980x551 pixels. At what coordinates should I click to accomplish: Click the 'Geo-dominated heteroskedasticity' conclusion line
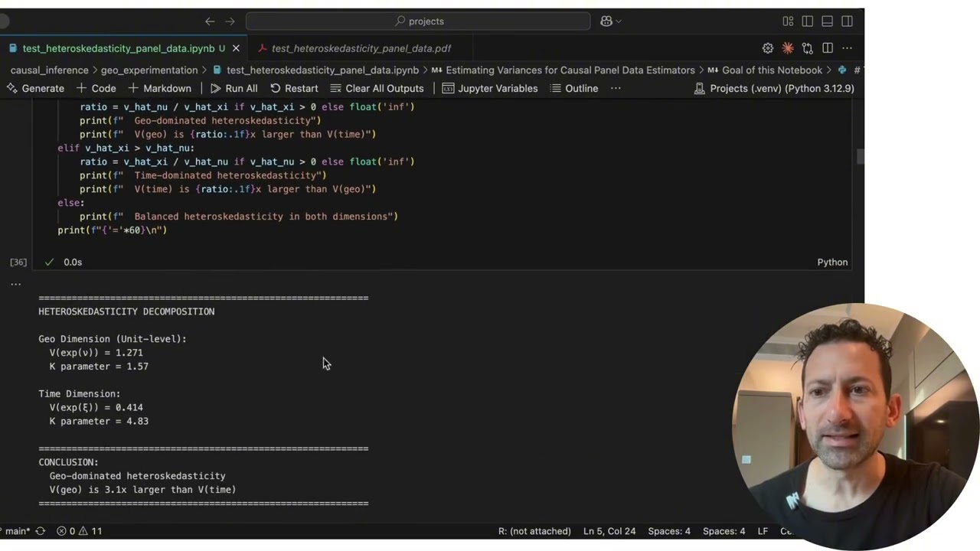(137, 476)
